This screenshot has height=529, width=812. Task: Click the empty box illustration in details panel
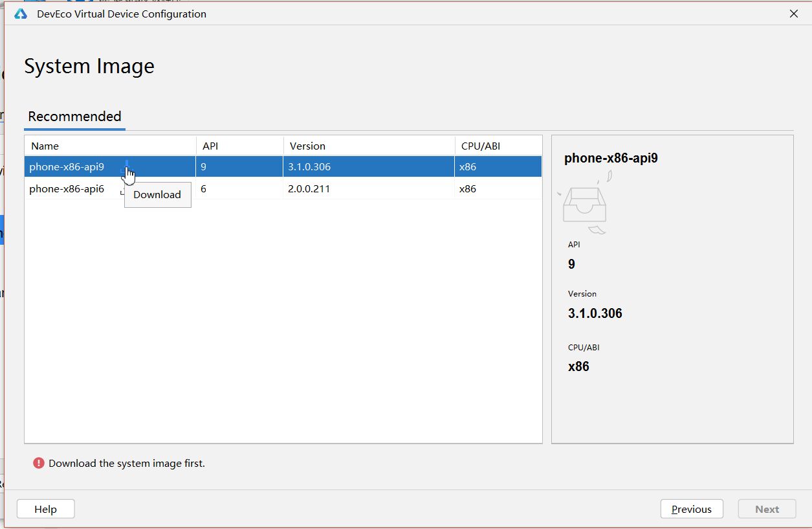pos(585,204)
